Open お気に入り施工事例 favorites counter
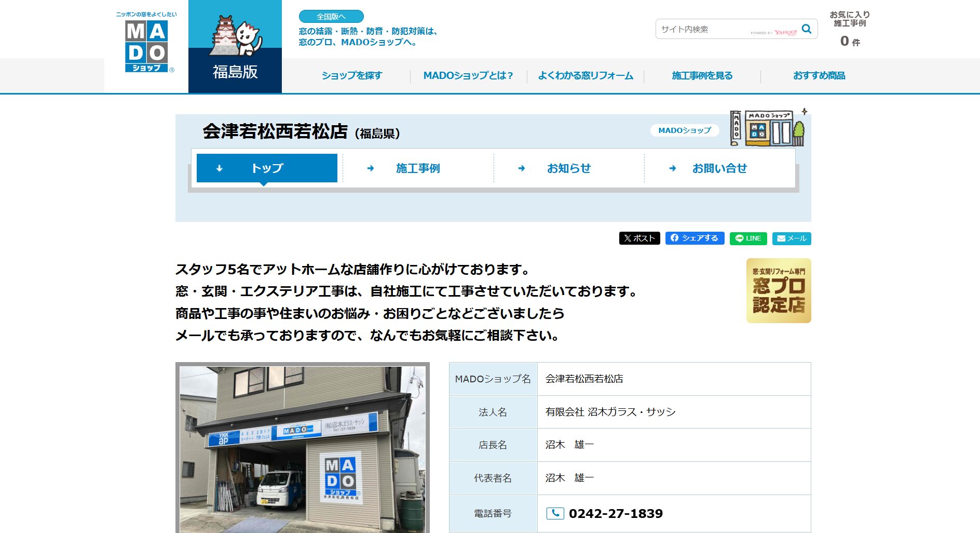 click(x=850, y=29)
